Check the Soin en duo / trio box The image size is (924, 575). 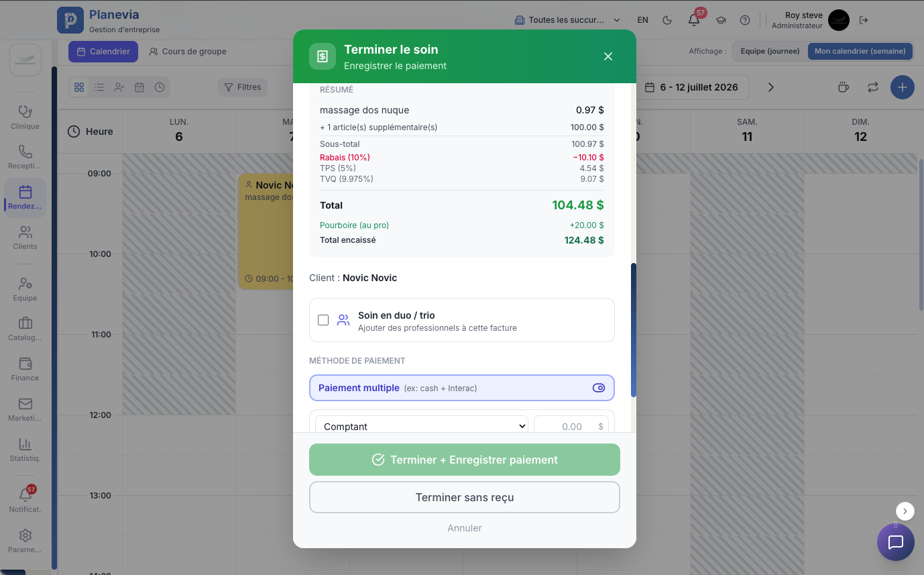point(323,320)
